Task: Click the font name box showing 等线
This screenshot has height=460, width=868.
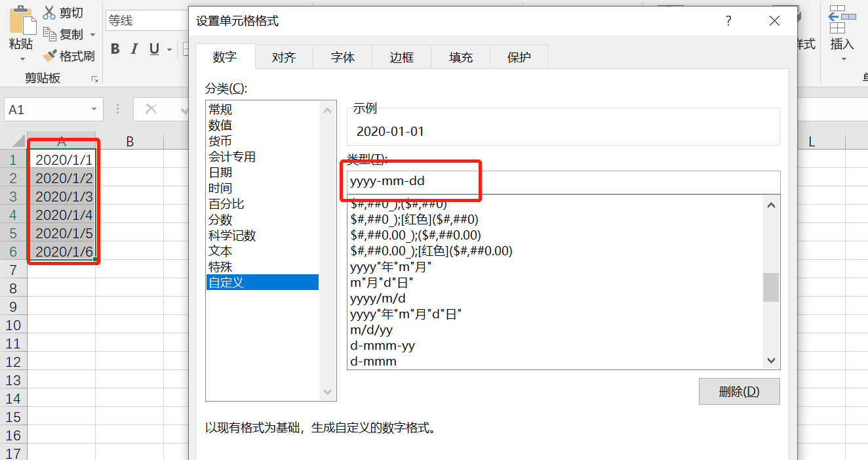Action: point(148,20)
